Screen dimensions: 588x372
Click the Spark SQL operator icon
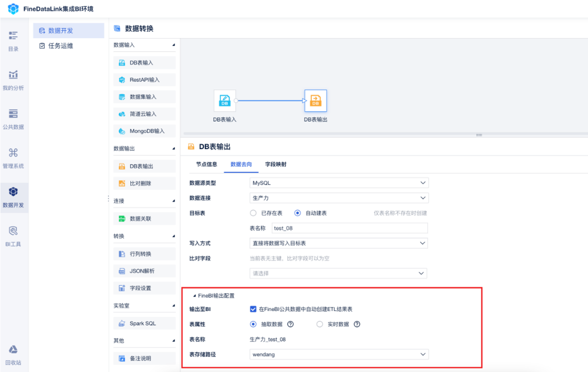[x=122, y=323]
